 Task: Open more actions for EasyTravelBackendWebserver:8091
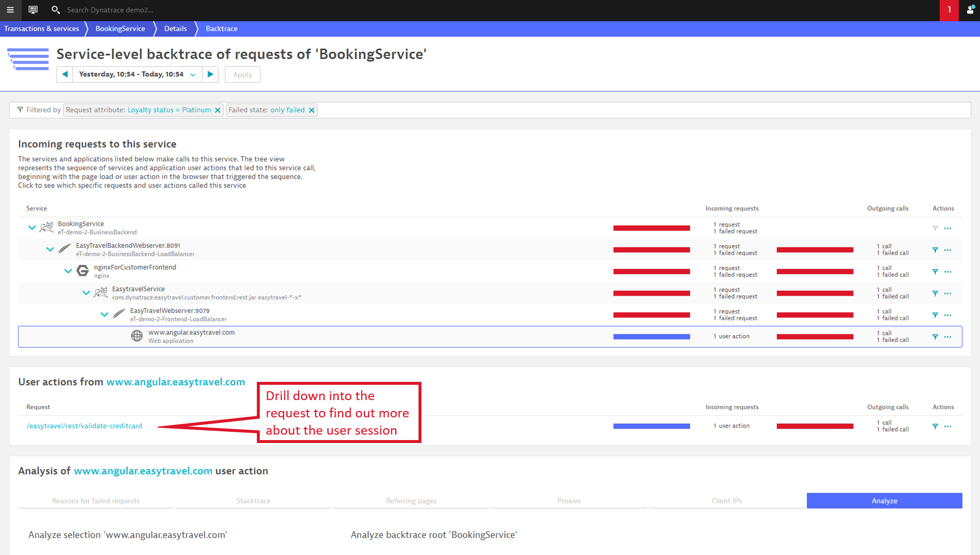[x=948, y=250]
